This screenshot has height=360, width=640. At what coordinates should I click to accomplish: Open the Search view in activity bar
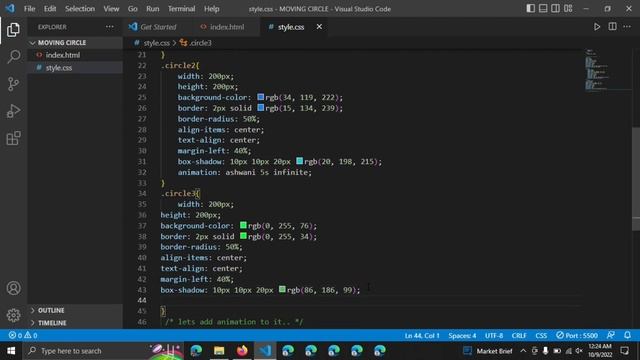click(x=13, y=57)
